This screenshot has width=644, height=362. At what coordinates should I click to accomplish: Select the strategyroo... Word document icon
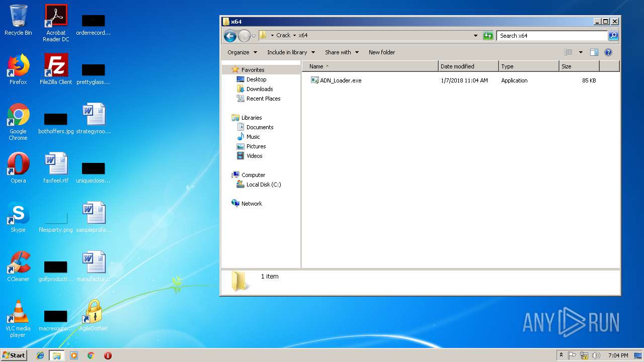(94, 119)
